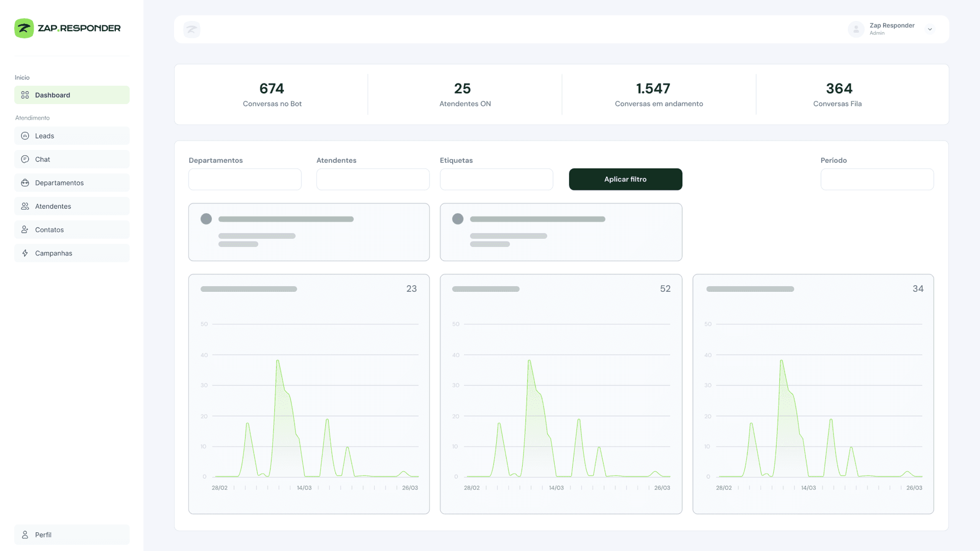Image resolution: width=980 pixels, height=551 pixels.
Task: Open the account menu via the chevron
Action: pyautogui.click(x=930, y=29)
